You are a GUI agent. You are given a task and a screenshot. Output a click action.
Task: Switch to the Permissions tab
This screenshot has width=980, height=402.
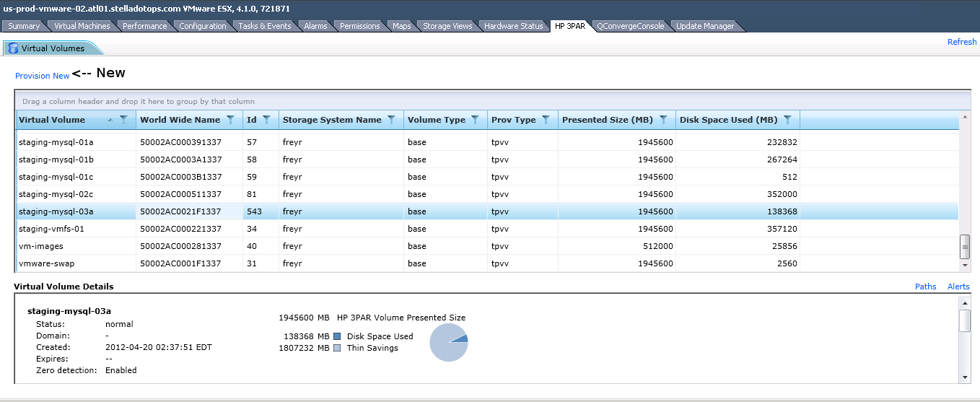359,26
